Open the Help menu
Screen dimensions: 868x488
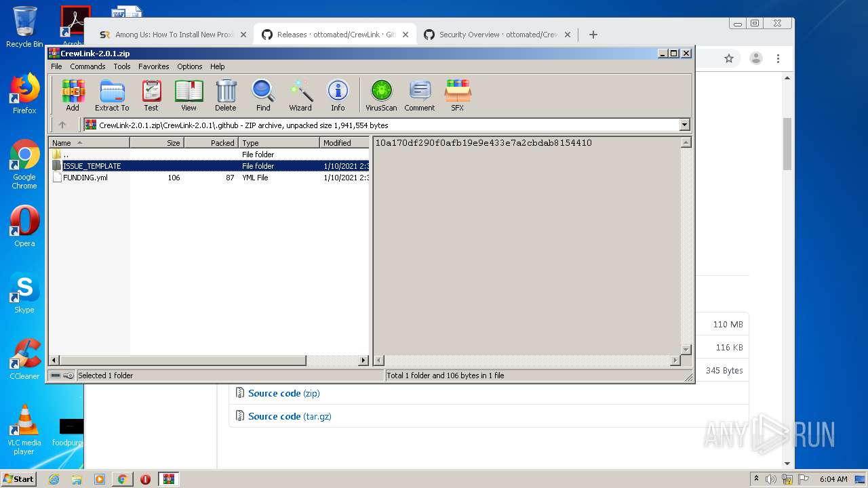[217, 66]
